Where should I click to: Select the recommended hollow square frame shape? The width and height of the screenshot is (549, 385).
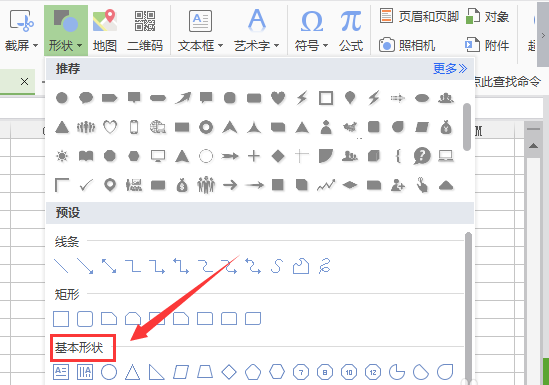[x=326, y=98]
